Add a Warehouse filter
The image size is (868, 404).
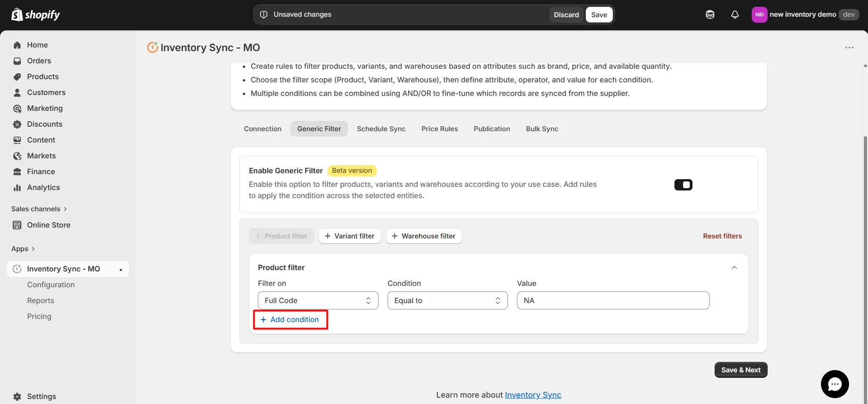click(x=424, y=236)
